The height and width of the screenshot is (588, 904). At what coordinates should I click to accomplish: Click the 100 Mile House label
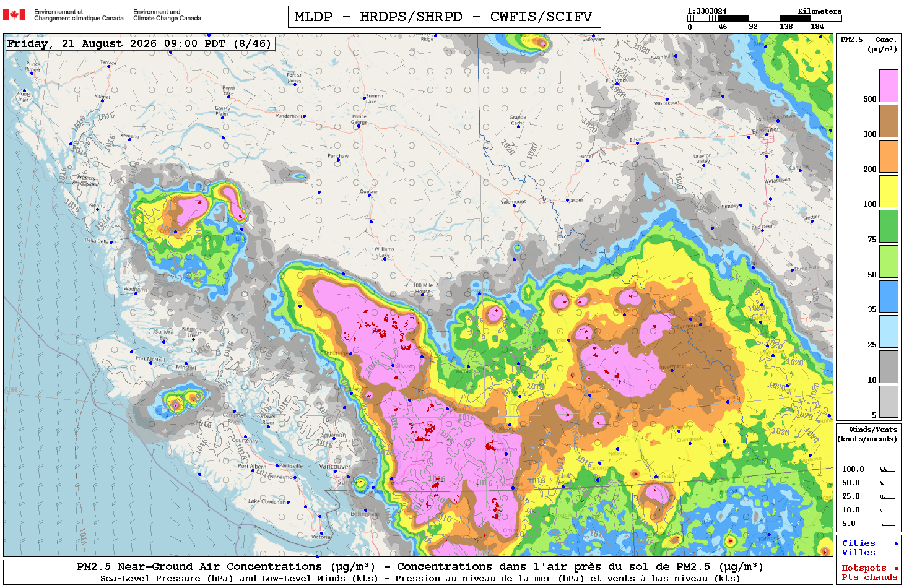click(424, 288)
